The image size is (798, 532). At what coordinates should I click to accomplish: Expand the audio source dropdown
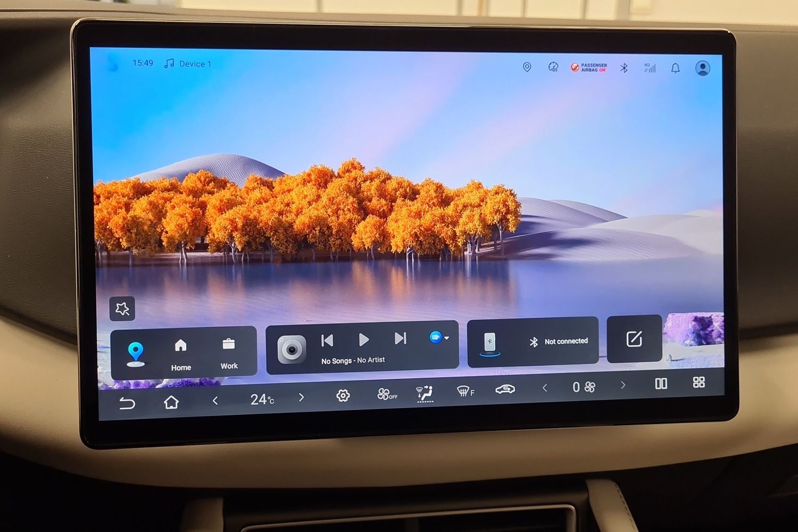(439, 337)
